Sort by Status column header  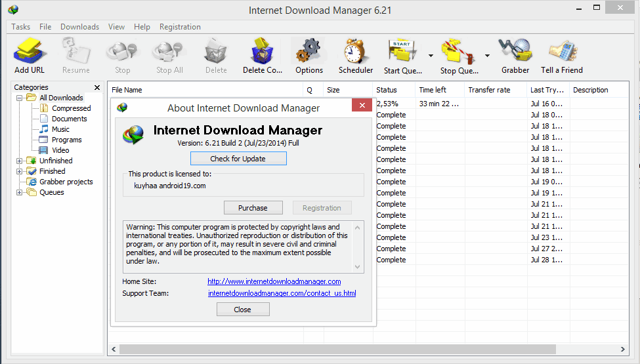[395, 90]
